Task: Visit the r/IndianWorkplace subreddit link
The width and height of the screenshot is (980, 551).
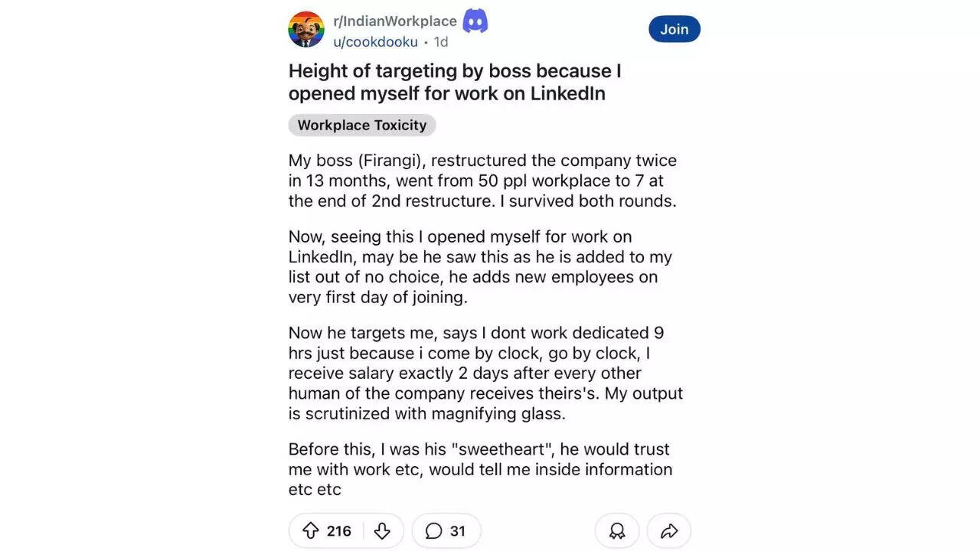Action: [x=396, y=21]
